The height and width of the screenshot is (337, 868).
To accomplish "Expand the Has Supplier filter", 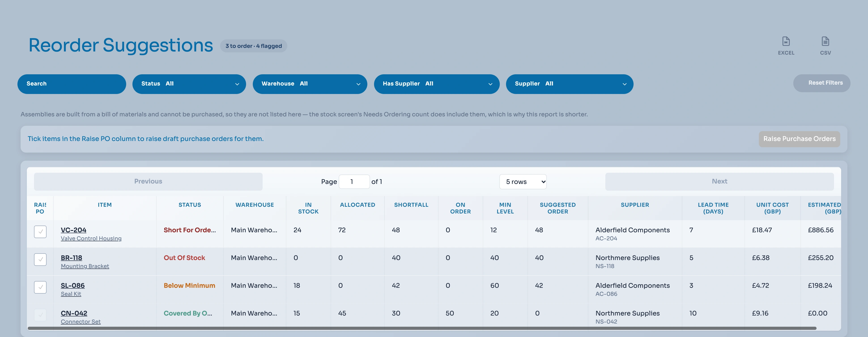I will 436,84.
